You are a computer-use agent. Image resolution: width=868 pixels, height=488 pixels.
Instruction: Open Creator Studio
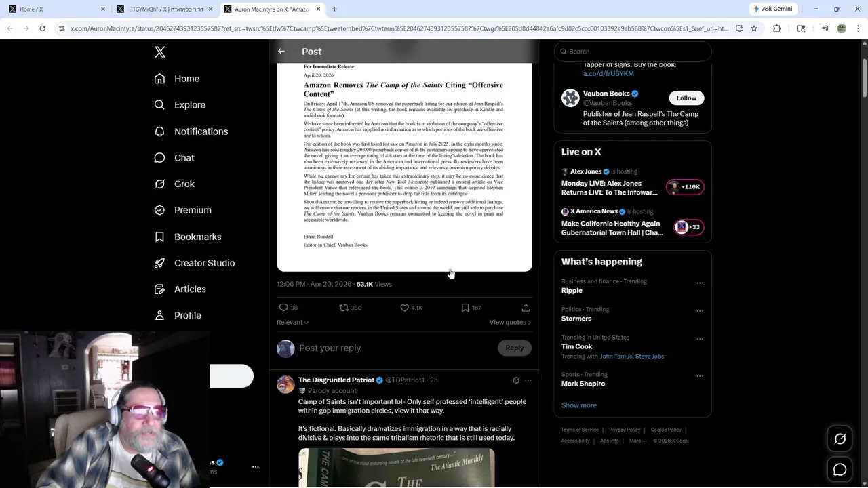[195, 263]
